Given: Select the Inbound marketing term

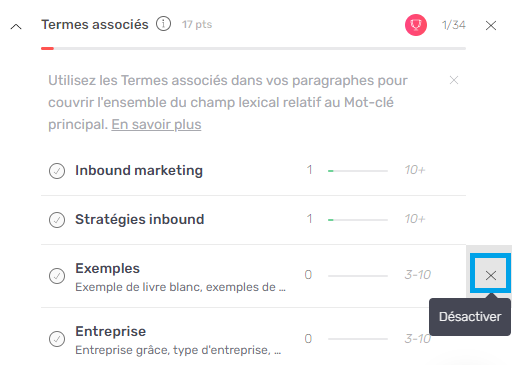Looking at the screenshot, I should point(139,170).
